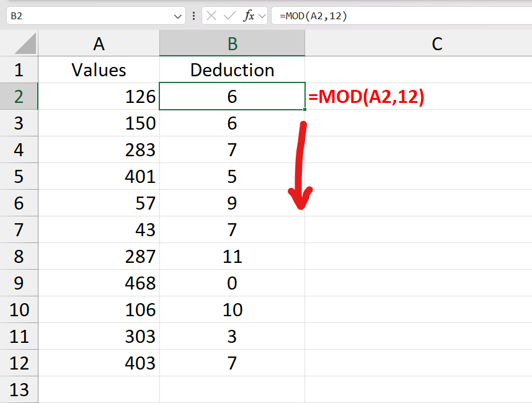Select cell containing 57
This screenshot has height=403, width=532.
[99, 203]
